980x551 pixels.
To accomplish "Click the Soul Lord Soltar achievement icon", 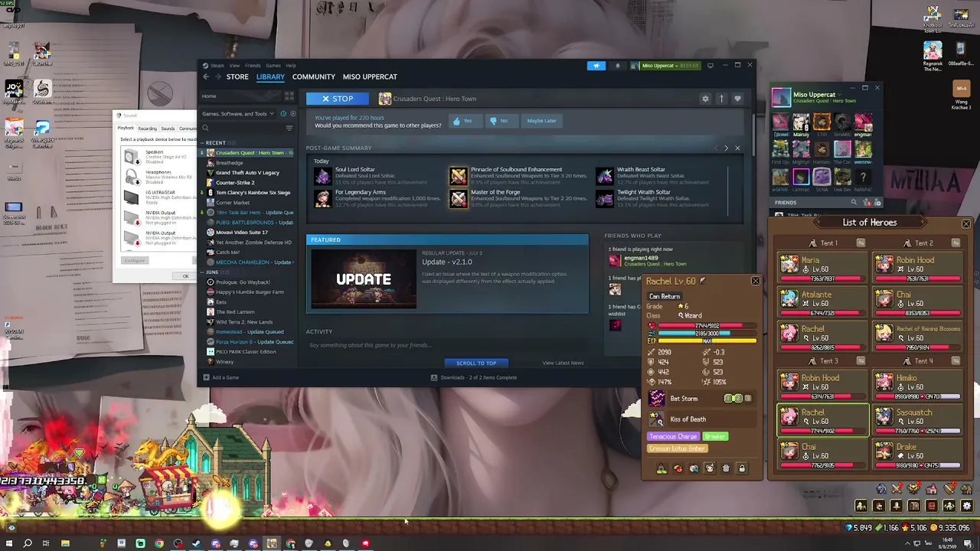I will coord(322,176).
